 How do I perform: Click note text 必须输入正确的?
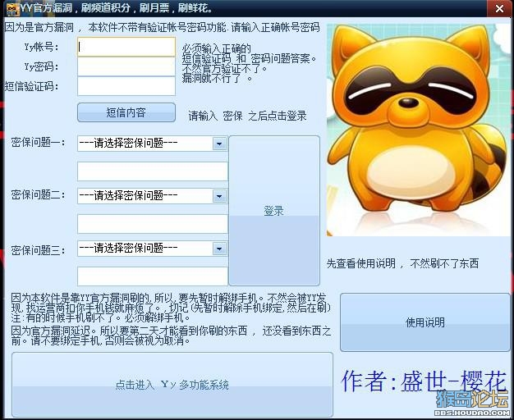click(217, 49)
